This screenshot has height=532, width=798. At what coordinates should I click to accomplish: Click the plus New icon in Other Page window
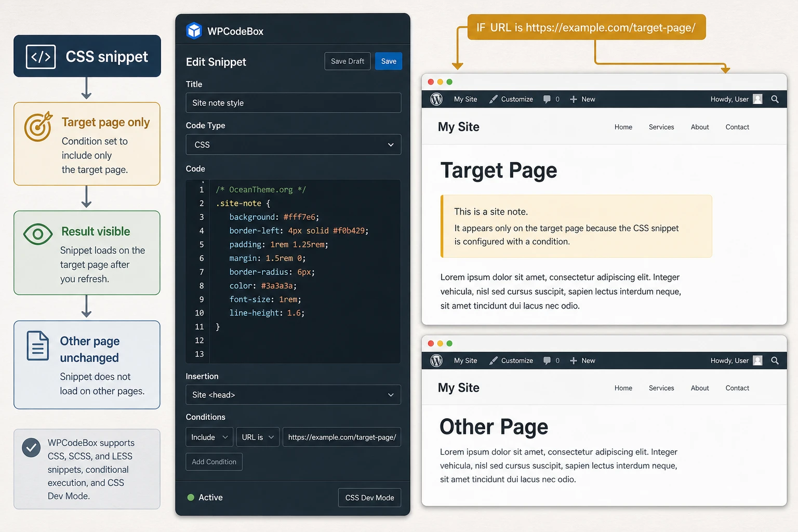(574, 361)
